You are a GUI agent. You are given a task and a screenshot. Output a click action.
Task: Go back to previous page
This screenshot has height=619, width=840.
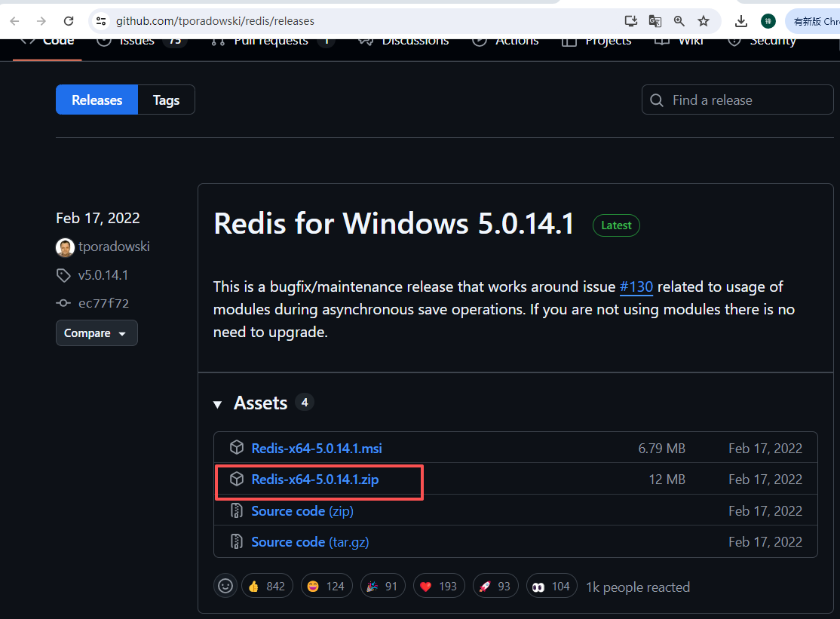click(14, 21)
